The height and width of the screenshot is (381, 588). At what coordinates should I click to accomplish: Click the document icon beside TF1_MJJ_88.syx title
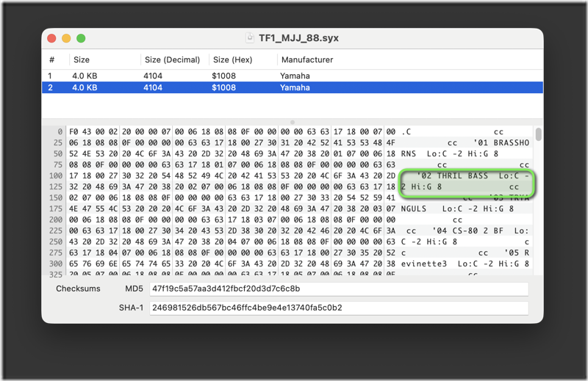coord(250,38)
